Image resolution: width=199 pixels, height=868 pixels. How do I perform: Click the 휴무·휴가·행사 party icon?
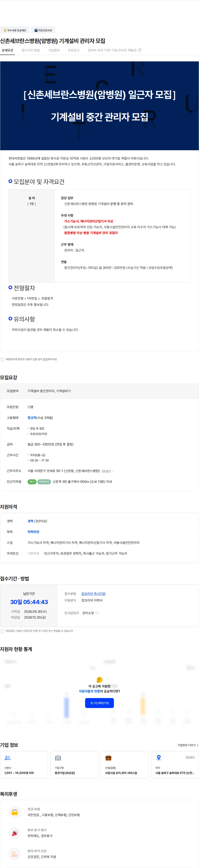point(15,833)
